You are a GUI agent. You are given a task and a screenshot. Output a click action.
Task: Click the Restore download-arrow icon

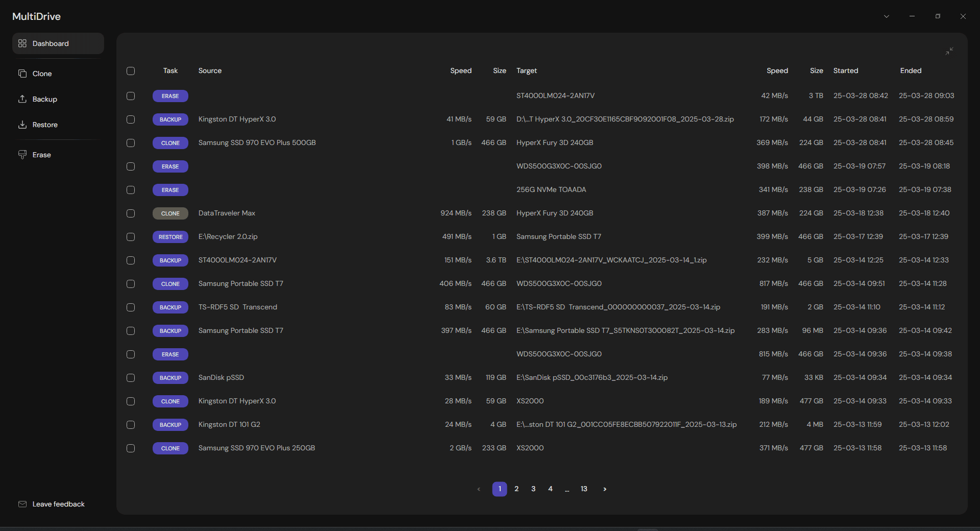pyautogui.click(x=22, y=125)
